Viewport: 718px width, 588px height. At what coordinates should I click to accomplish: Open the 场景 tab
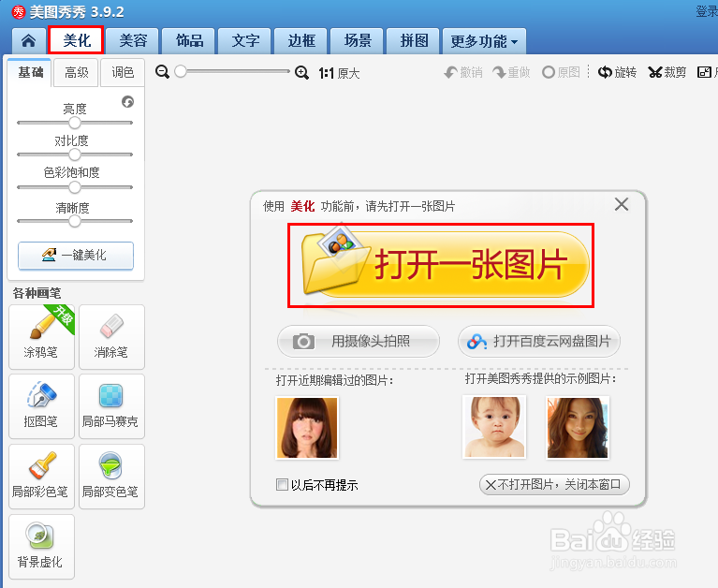(358, 41)
